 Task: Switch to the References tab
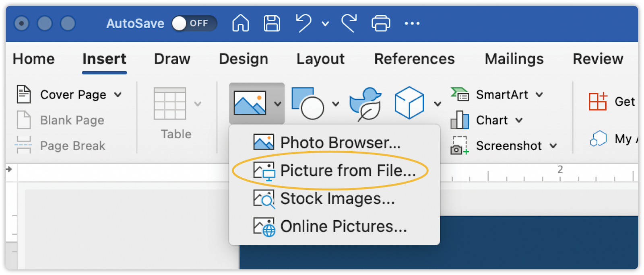(x=415, y=59)
